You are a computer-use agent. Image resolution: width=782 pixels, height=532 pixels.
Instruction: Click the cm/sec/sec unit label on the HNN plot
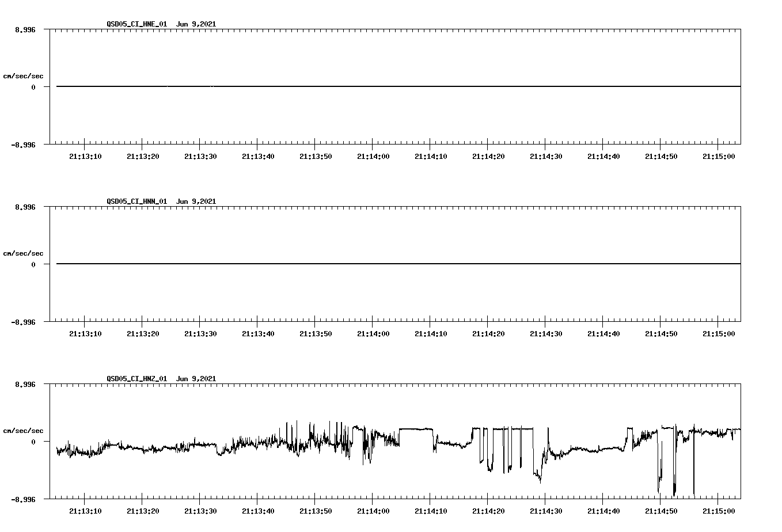pos(23,253)
